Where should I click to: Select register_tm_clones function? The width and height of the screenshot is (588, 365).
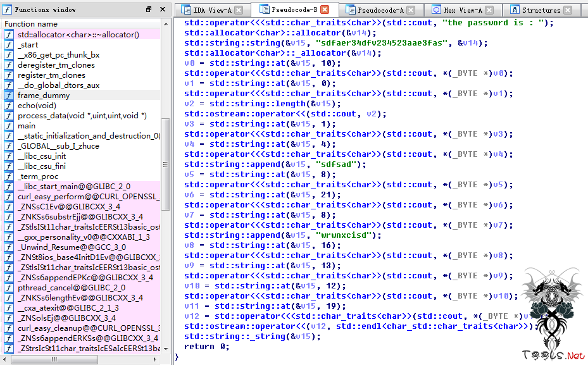click(82, 75)
